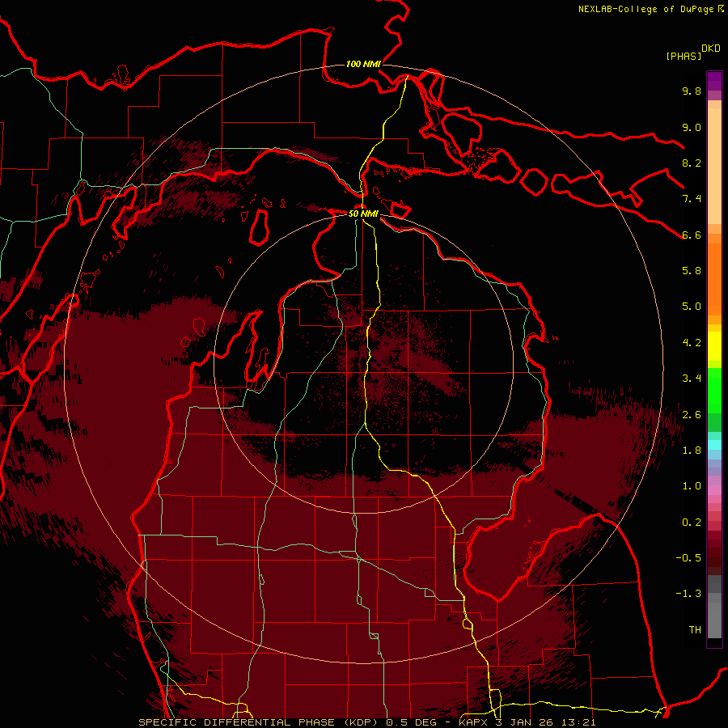Select the 5.0 scale label

(x=692, y=307)
